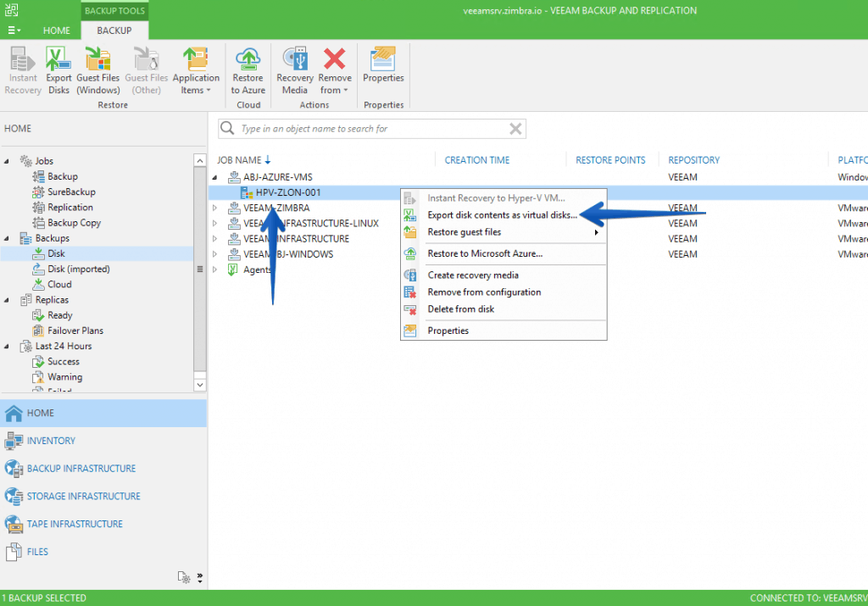
Task: Open the main hamburger menu
Action: tap(14, 31)
